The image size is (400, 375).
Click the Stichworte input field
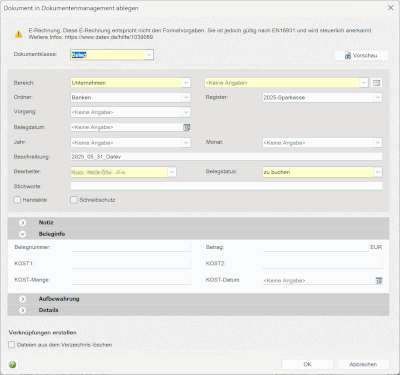tap(226, 186)
